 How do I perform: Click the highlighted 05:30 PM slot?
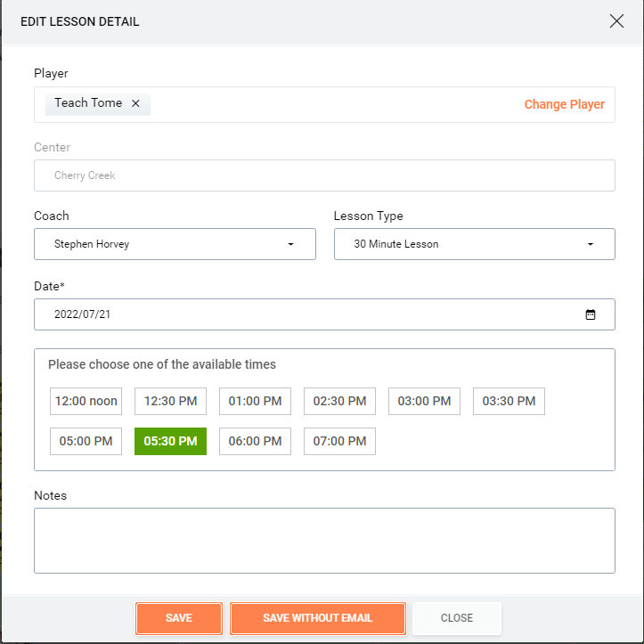pos(170,441)
